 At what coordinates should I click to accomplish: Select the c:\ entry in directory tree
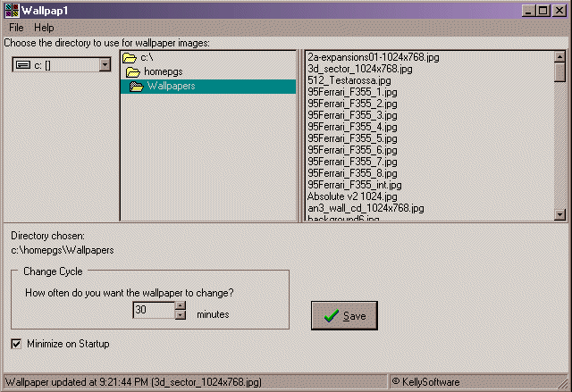(x=208, y=57)
